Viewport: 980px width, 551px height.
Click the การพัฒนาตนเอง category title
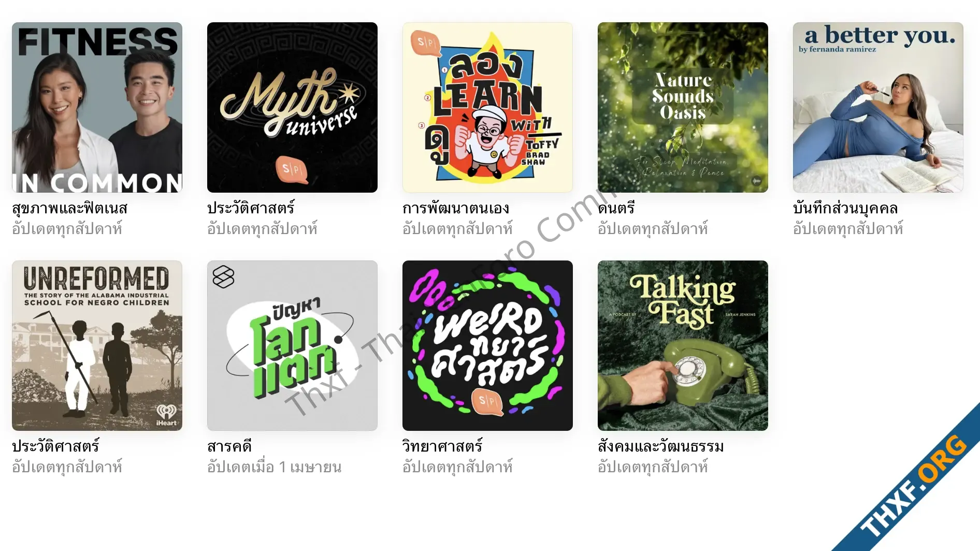(456, 208)
